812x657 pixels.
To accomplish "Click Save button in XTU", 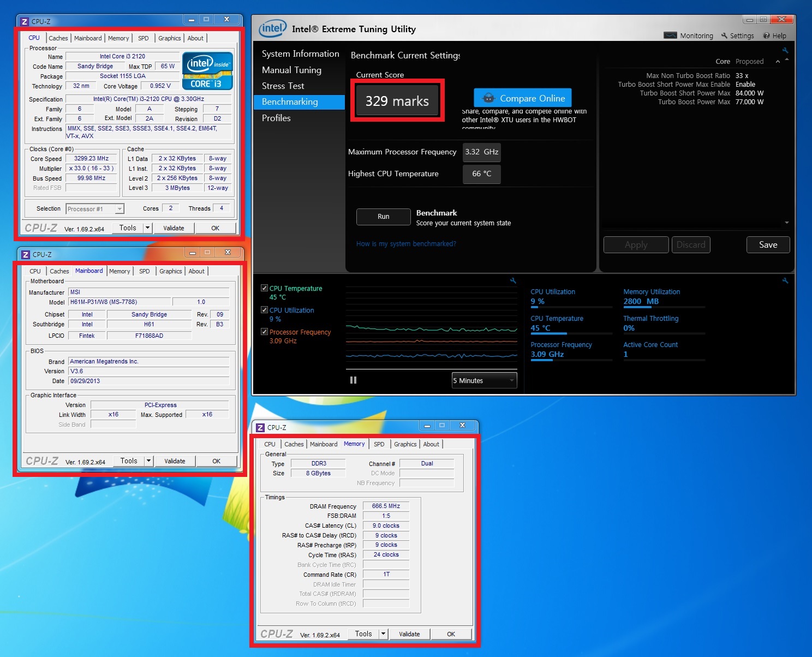I will 768,245.
